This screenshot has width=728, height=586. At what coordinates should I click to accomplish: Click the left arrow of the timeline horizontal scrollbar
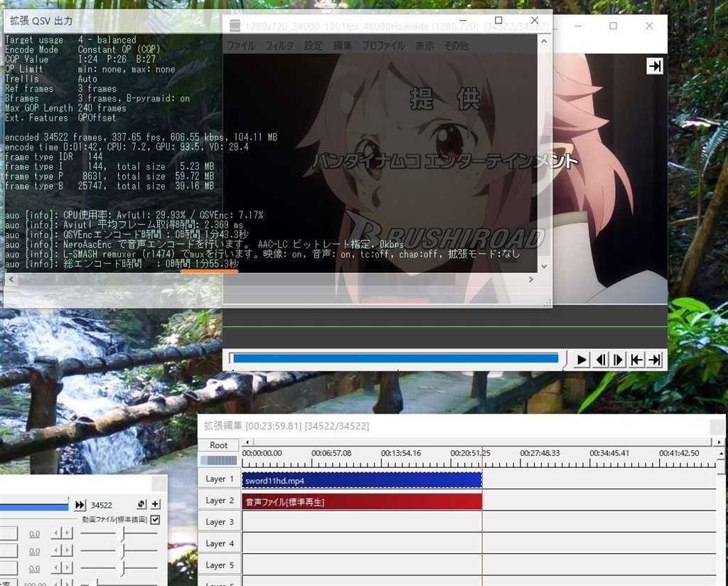coord(247,442)
